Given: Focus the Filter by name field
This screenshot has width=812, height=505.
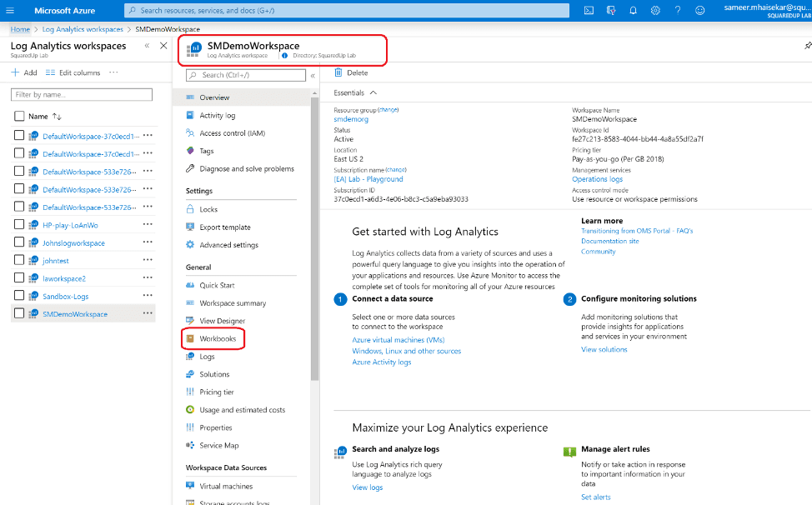Looking at the screenshot, I should 82,95.
